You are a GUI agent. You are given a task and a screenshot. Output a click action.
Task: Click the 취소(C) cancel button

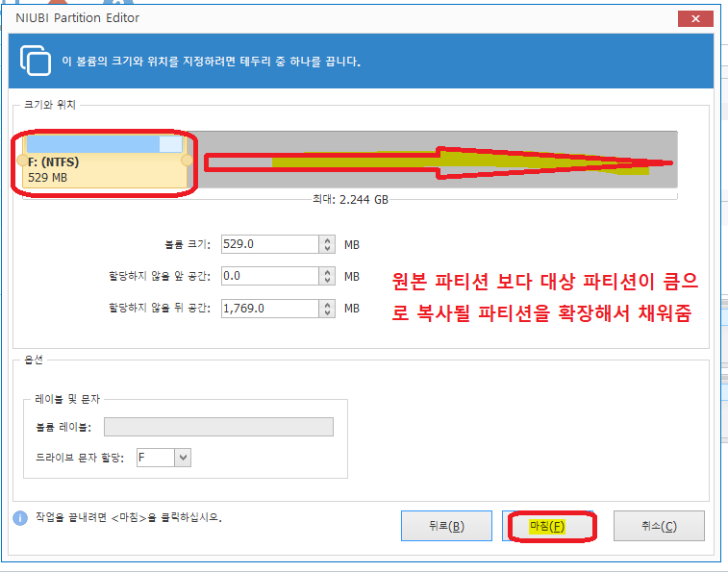pyautogui.click(x=659, y=526)
